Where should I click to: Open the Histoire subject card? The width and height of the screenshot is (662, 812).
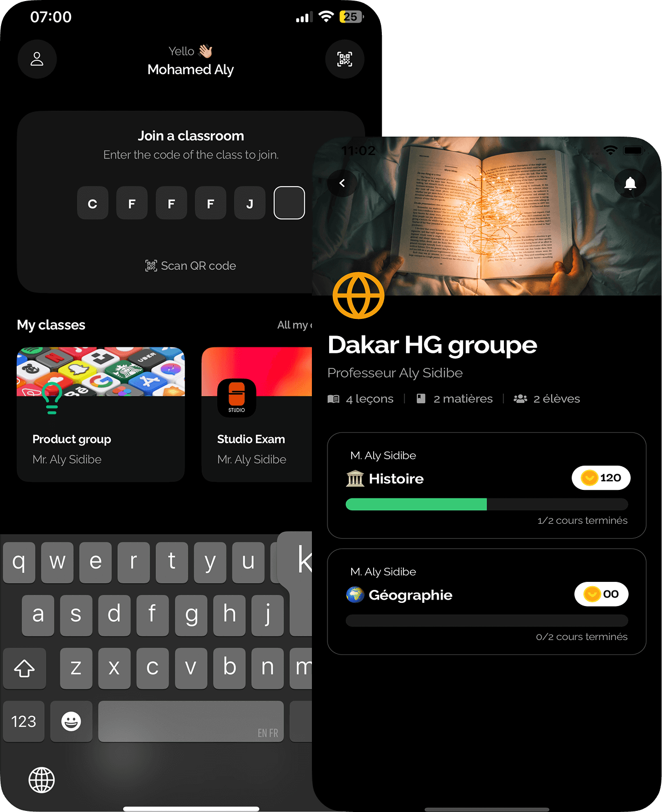(x=487, y=485)
